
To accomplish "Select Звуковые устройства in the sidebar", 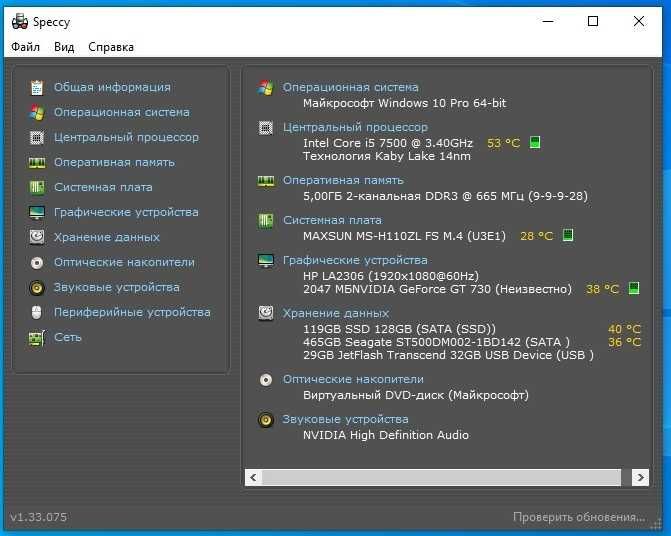I will pyautogui.click(x=116, y=287).
